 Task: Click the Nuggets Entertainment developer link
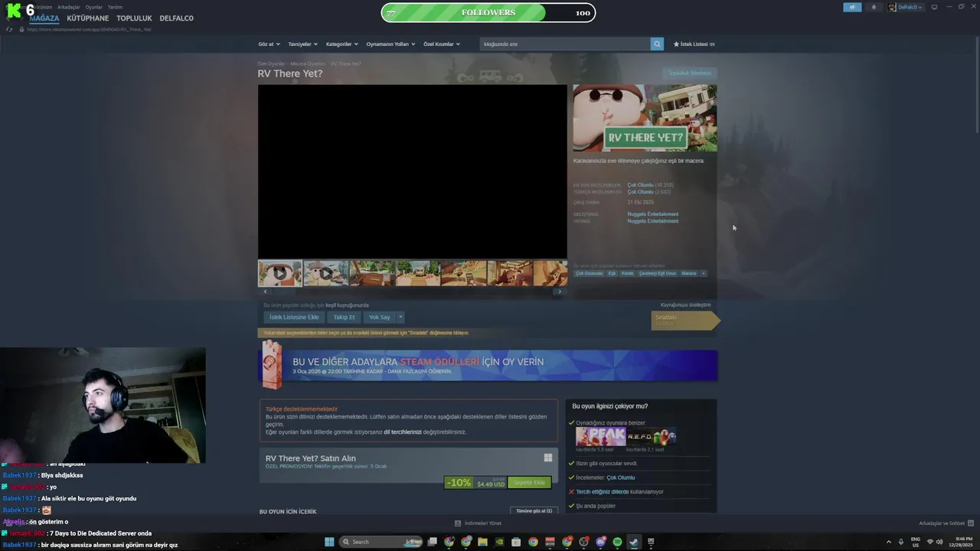tap(652, 214)
